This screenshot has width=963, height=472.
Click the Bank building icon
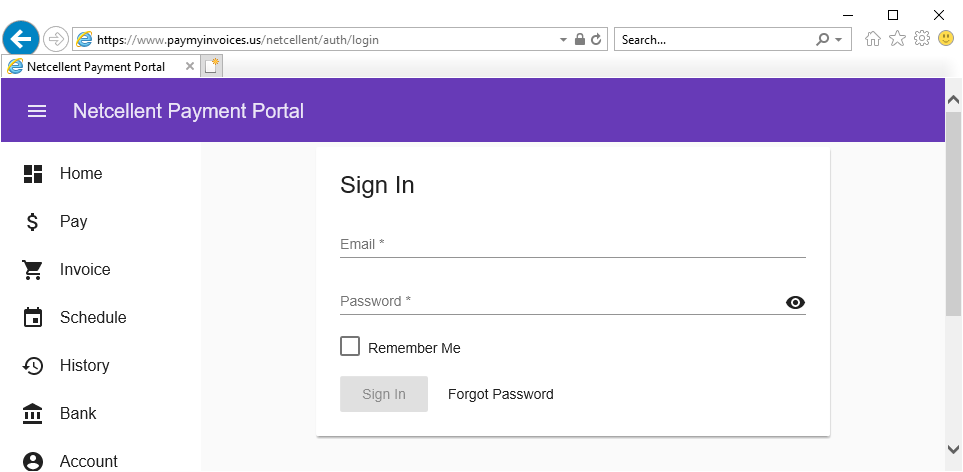33,414
